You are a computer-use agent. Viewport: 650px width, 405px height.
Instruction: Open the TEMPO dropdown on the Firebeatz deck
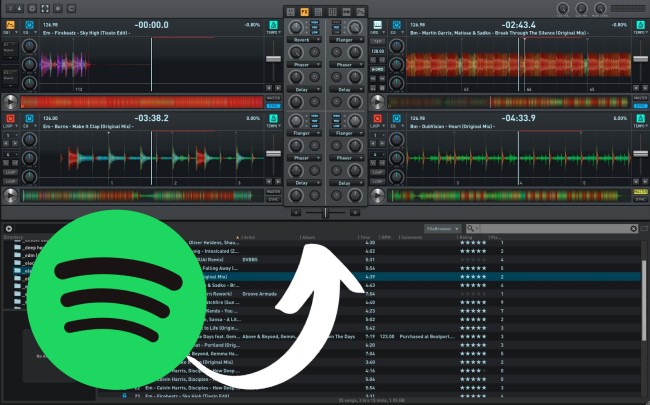click(x=273, y=32)
